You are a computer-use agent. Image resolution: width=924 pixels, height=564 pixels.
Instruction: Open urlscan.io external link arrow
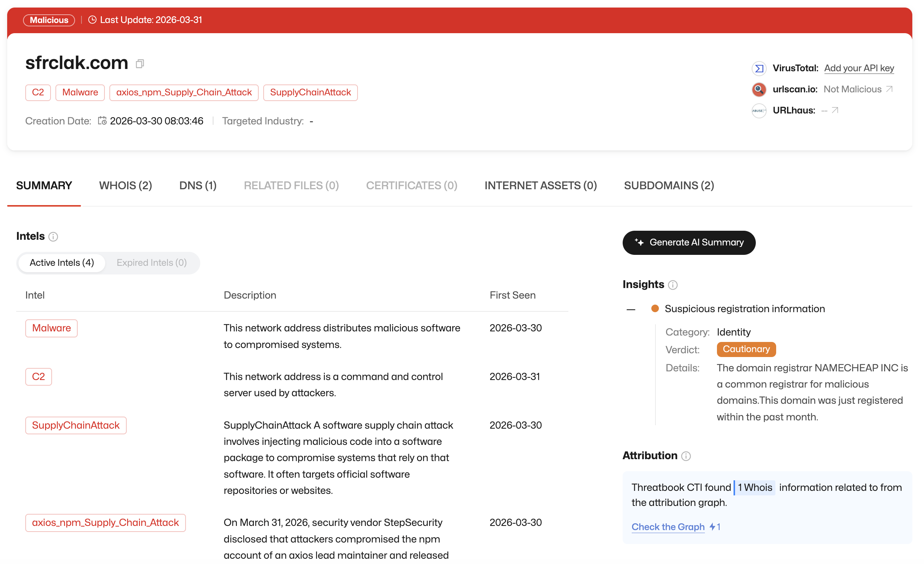coord(890,89)
